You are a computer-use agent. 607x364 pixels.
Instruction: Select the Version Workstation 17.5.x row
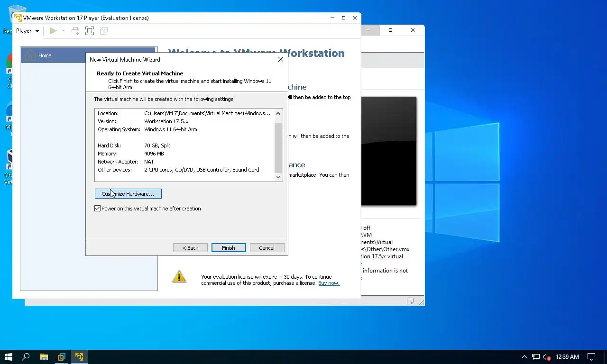184,121
